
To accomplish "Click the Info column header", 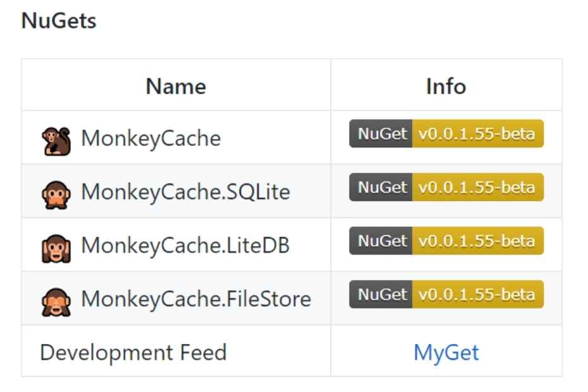I will [x=446, y=86].
